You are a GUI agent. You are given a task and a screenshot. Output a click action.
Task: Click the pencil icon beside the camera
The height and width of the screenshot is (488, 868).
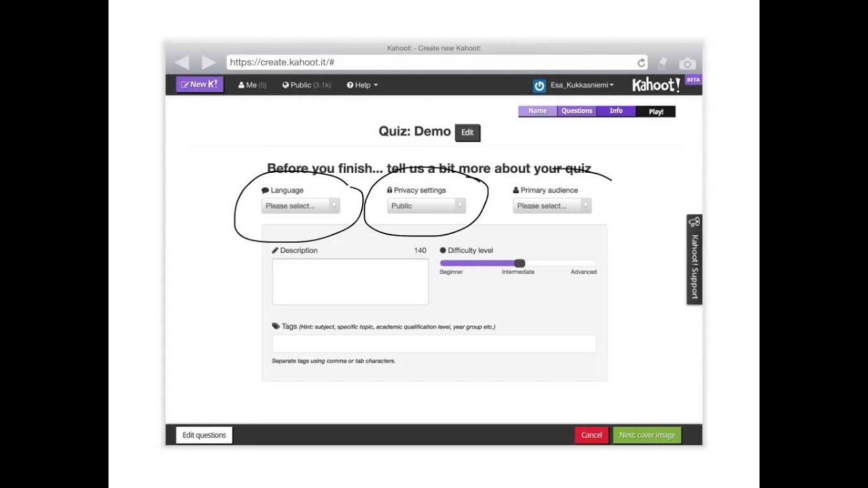pyautogui.click(x=663, y=64)
